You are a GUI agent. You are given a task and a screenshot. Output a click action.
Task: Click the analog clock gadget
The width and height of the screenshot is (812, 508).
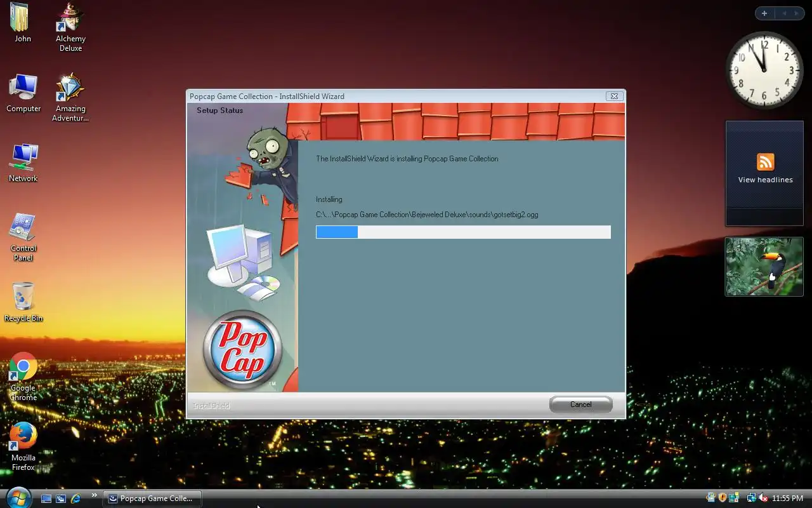point(764,70)
